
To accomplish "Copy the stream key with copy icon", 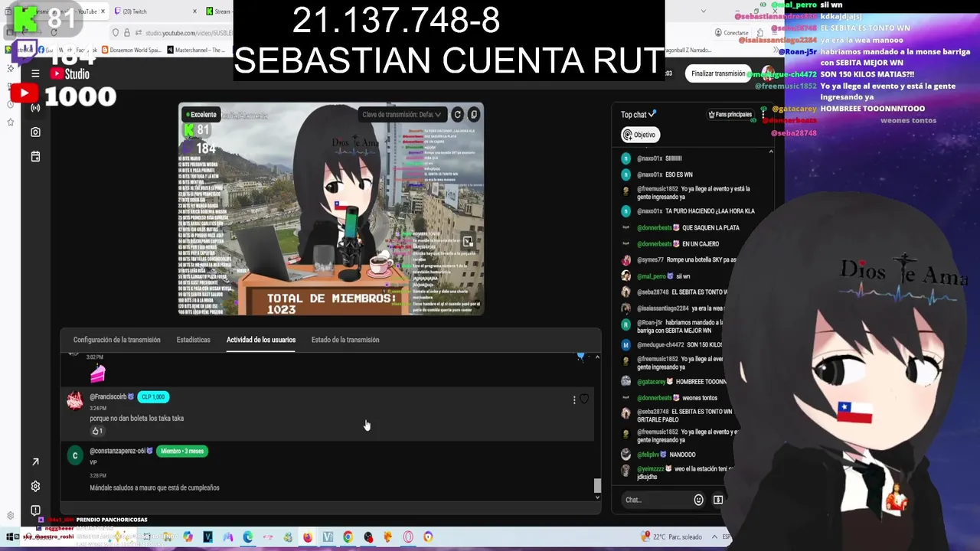I will 474,115.
